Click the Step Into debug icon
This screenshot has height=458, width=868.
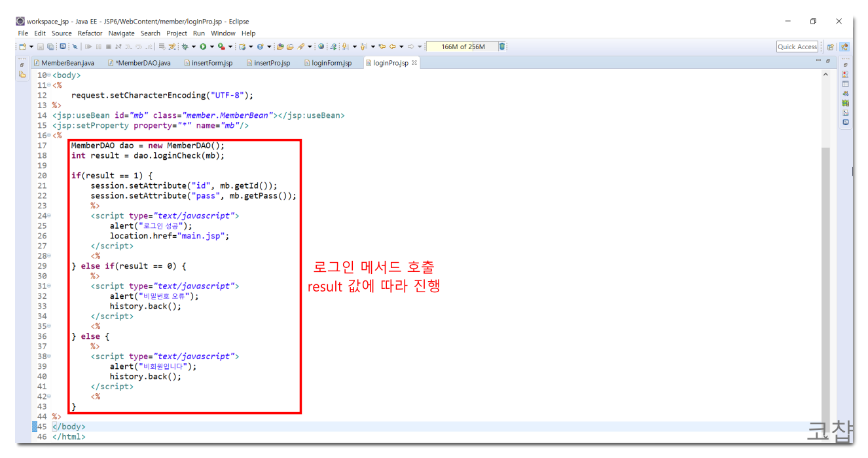pyautogui.click(x=128, y=47)
